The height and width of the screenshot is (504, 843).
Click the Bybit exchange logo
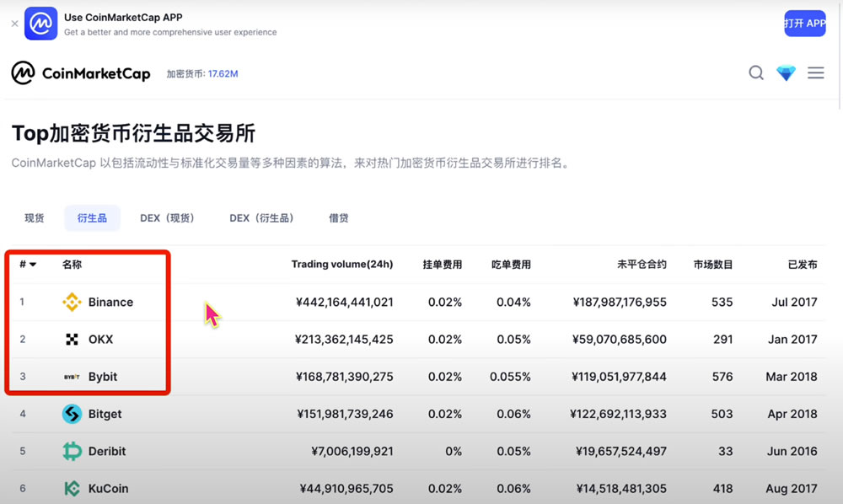coord(72,376)
